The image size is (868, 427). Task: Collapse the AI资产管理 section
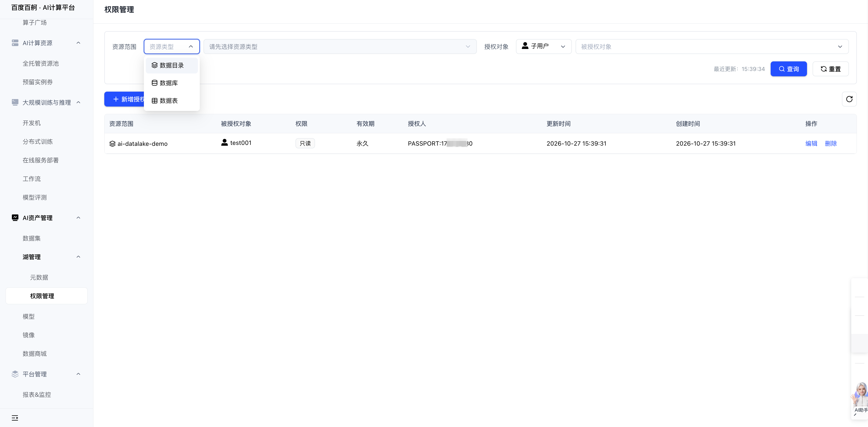[78, 218]
